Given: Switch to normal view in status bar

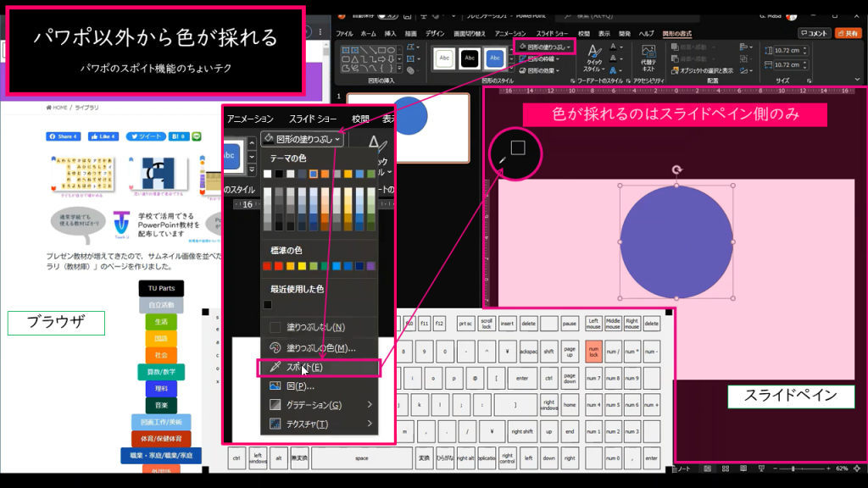Looking at the screenshot, I should click(x=708, y=469).
